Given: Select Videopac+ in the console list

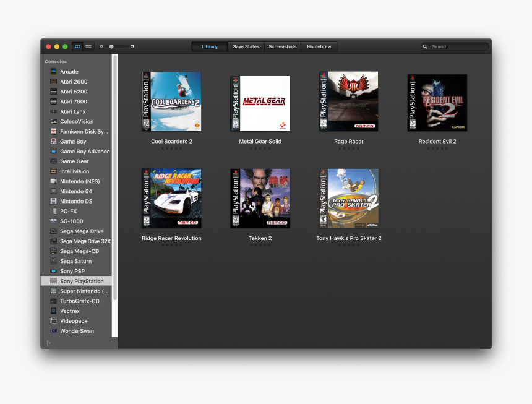Looking at the screenshot, I should [x=76, y=321].
